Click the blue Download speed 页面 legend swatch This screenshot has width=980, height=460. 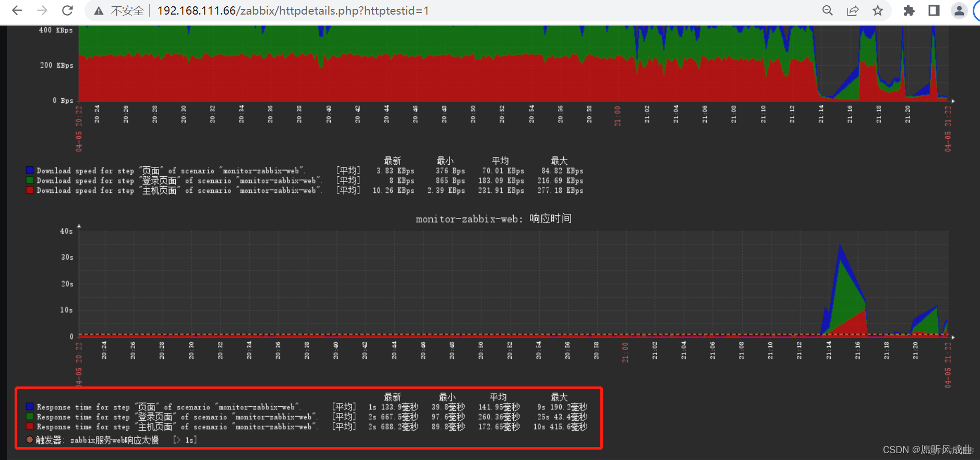30,171
